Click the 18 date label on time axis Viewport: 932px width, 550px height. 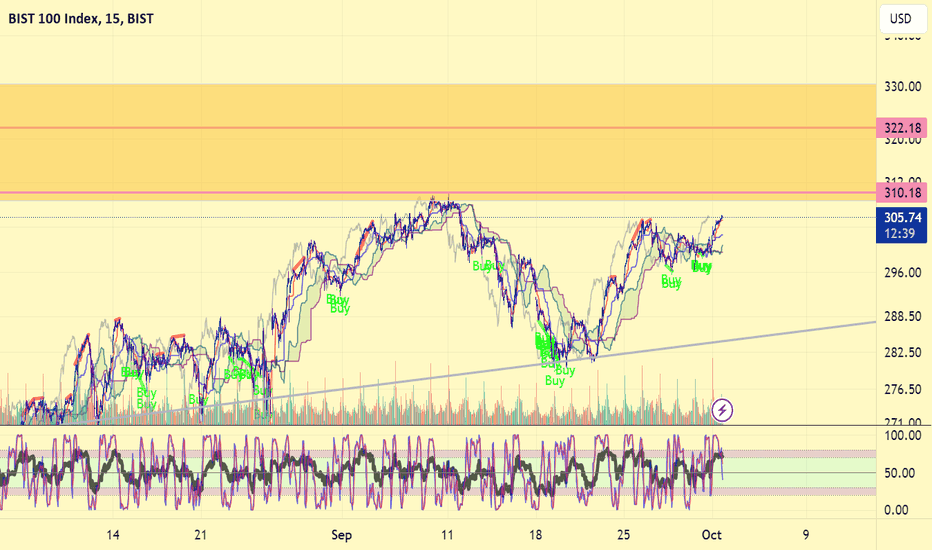pos(535,535)
